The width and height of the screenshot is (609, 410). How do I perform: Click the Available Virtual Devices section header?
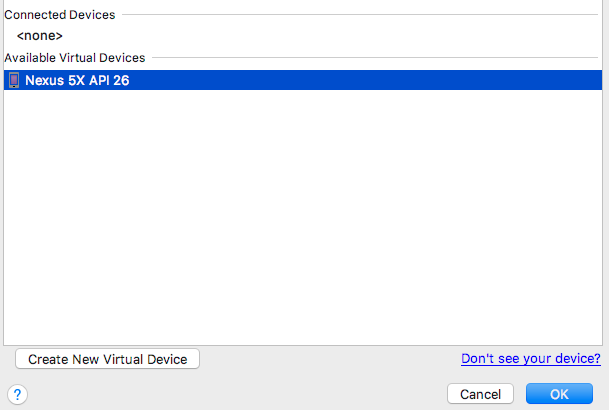[75, 58]
